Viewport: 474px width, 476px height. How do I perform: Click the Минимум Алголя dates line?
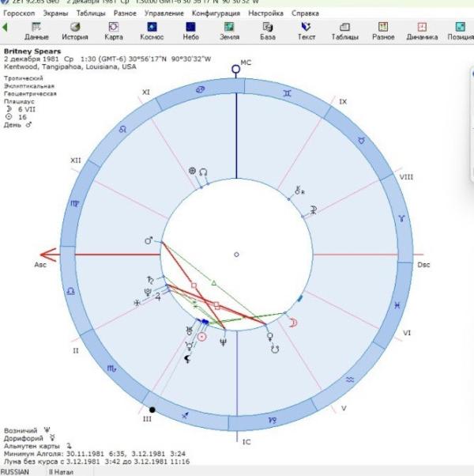coord(95,454)
